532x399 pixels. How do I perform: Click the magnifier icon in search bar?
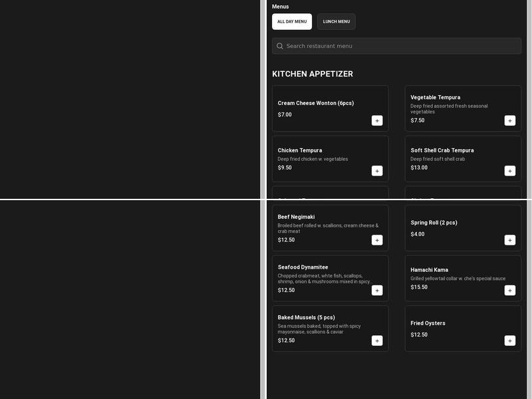coord(280,46)
